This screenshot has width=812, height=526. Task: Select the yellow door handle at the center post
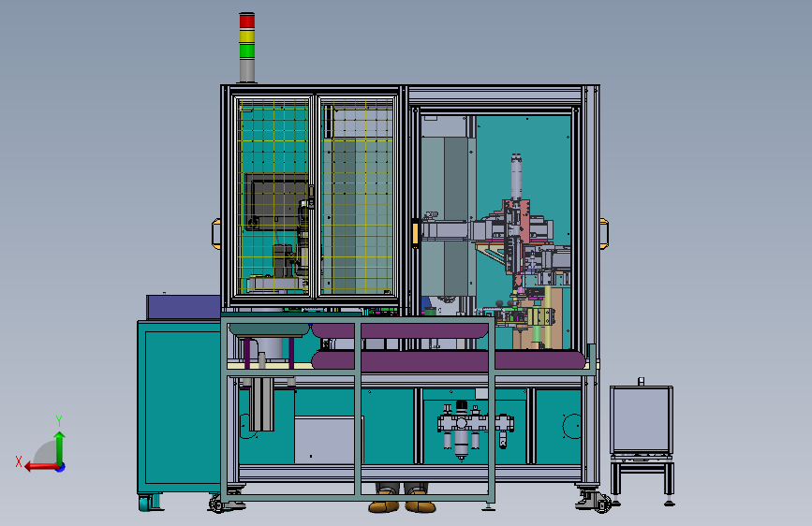coord(415,232)
